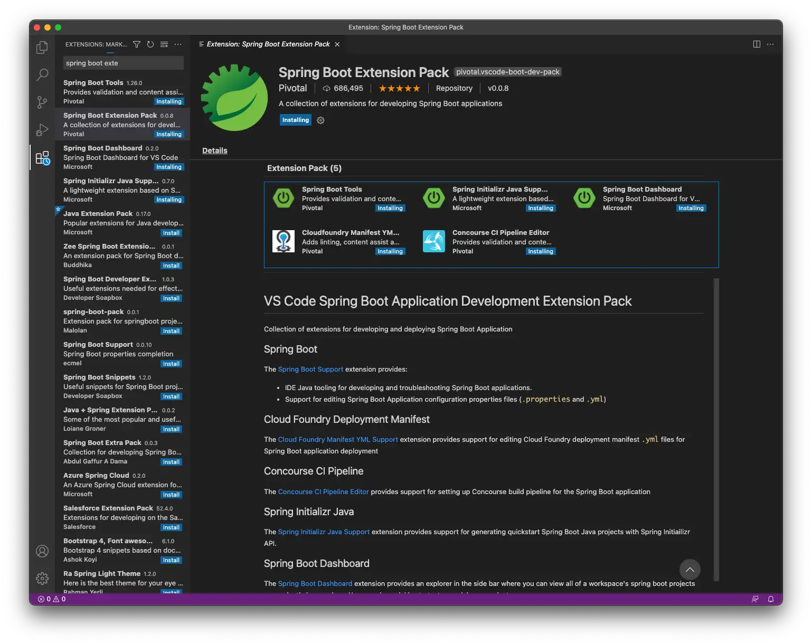Refresh the extensions list
The width and height of the screenshot is (812, 644).
point(150,44)
